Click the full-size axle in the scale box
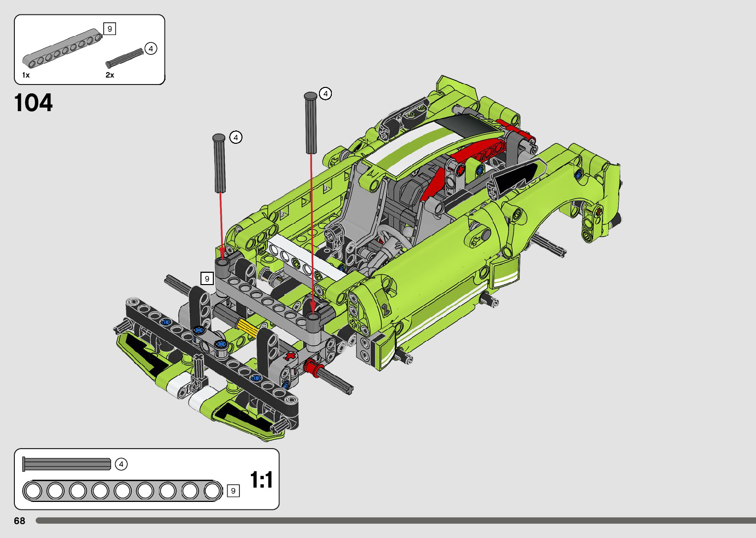The height and width of the screenshot is (538, 756). [x=67, y=464]
